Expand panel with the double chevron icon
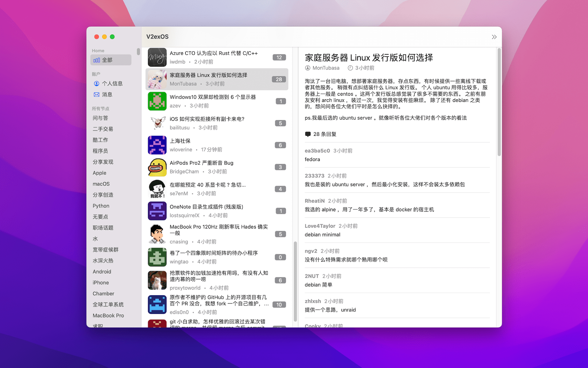Screen dimensions: 588x368 pos(494,37)
